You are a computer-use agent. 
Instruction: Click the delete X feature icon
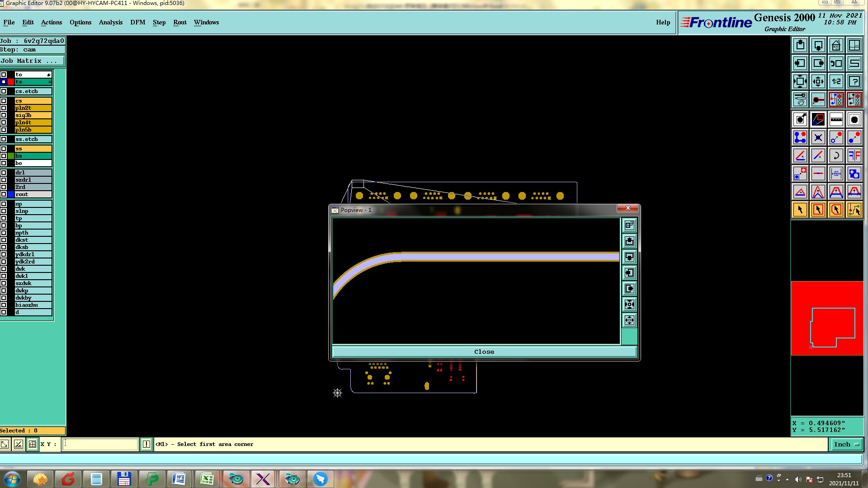[818, 138]
